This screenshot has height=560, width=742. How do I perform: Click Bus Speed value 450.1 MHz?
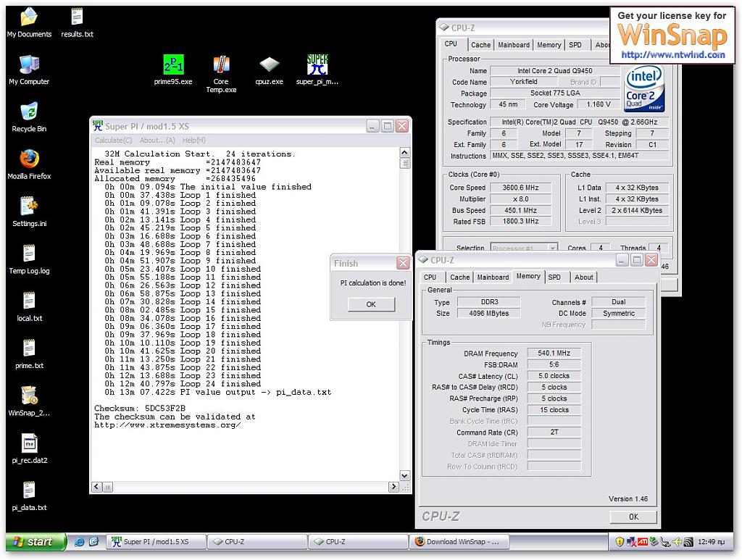pos(520,211)
